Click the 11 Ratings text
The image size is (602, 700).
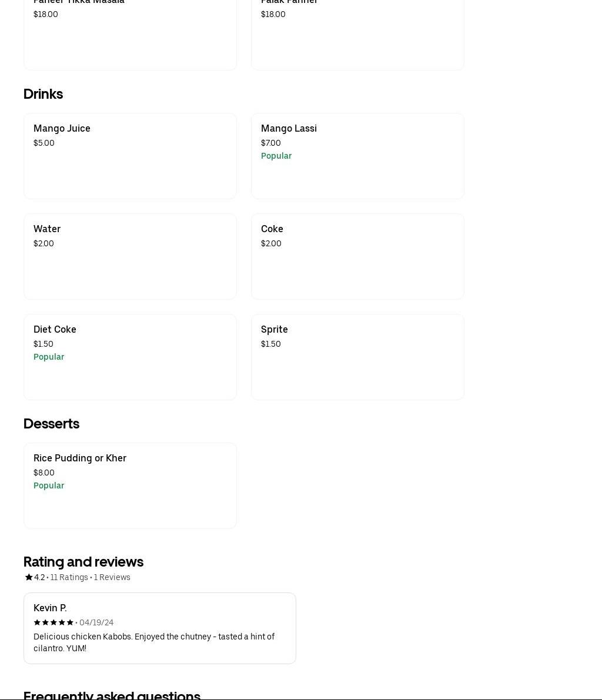pyautogui.click(x=69, y=577)
